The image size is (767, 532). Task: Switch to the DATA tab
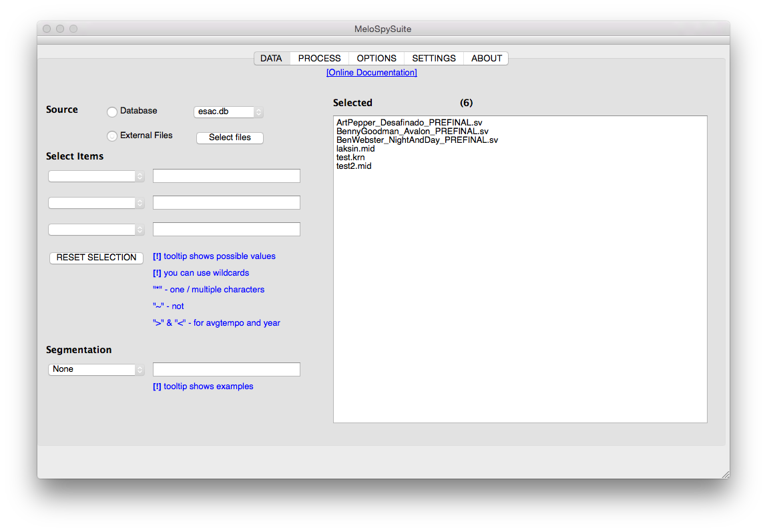click(272, 58)
